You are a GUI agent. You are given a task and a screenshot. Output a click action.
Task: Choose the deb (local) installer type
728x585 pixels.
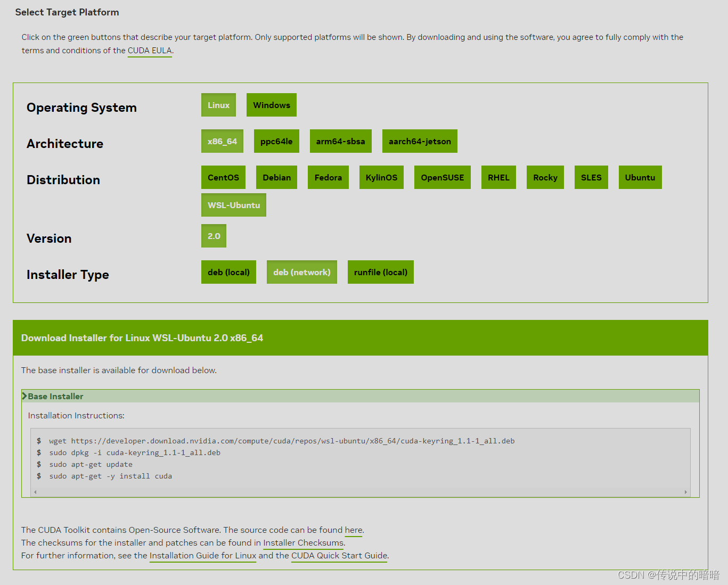(228, 272)
